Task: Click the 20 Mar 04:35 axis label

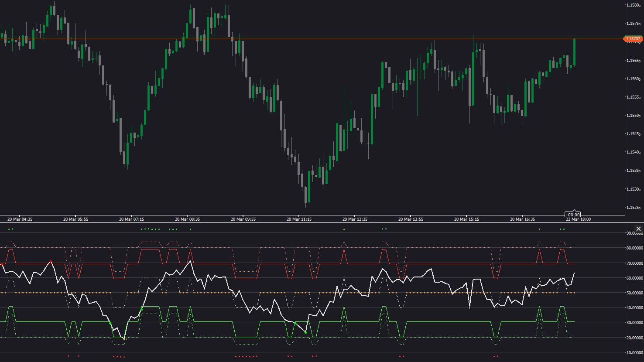Action: [20, 219]
